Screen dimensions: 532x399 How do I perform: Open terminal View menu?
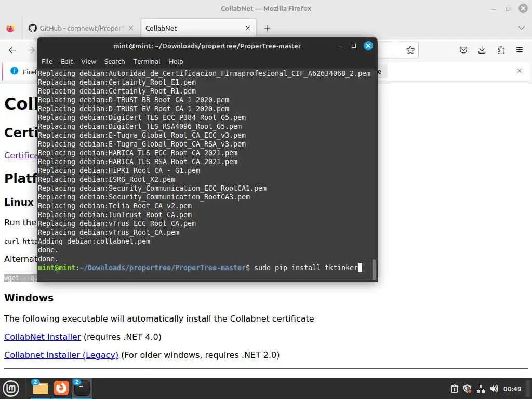[88, 61]
